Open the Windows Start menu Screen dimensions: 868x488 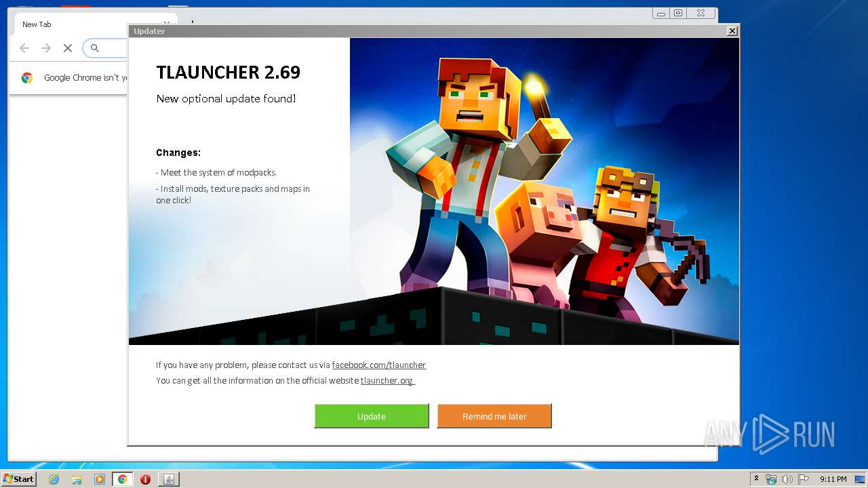[x=19, y=479]
